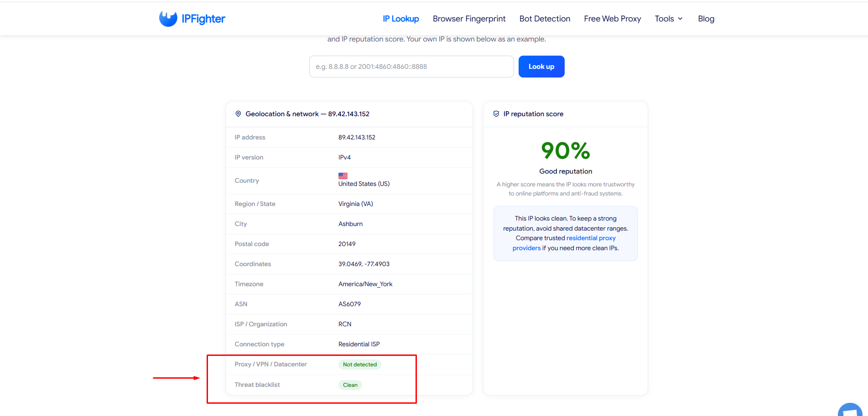Focus the IP address search field
The height and width of the screenshot is (416, 868).
411,67
